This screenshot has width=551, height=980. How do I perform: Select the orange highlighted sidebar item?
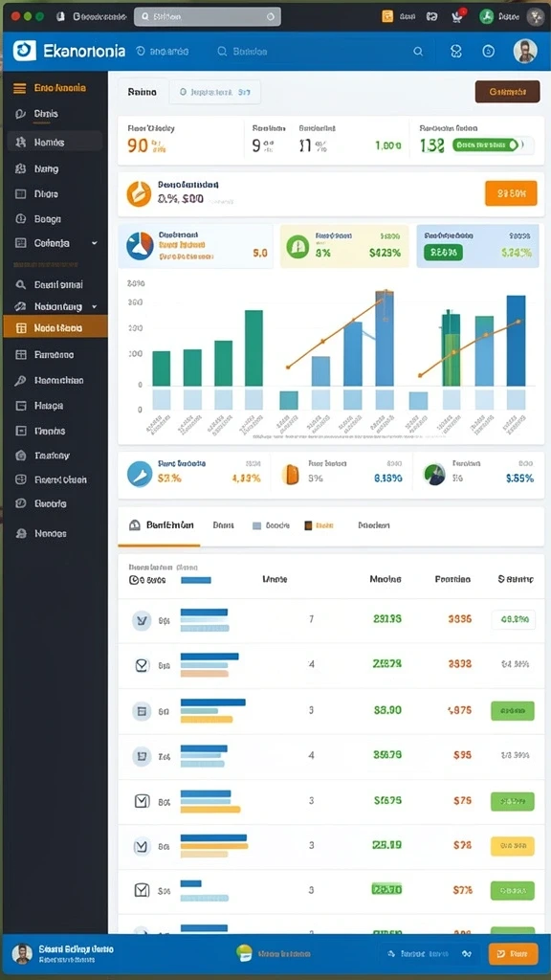click(55, 327)
